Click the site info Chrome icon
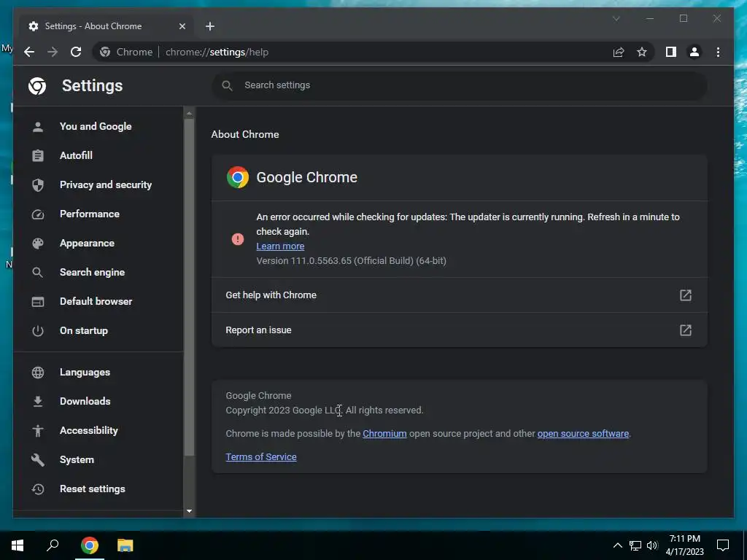The height and width of the screenshot is (560, 747). pos(105,52)
